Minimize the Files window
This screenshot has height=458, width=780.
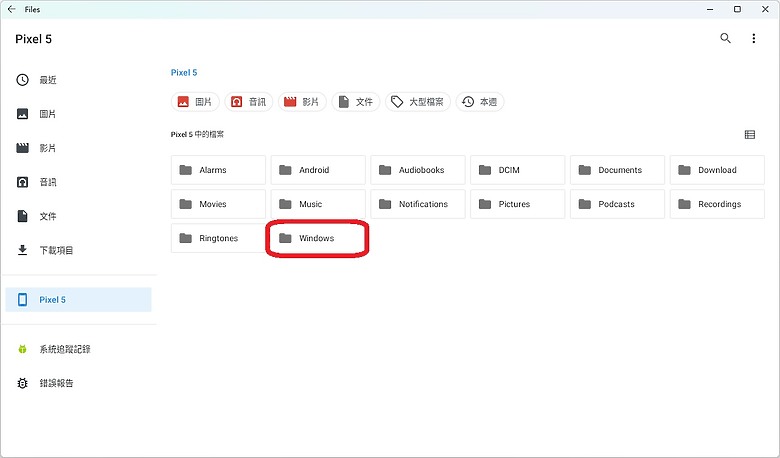pyautogui.click(x=710, y=9)
